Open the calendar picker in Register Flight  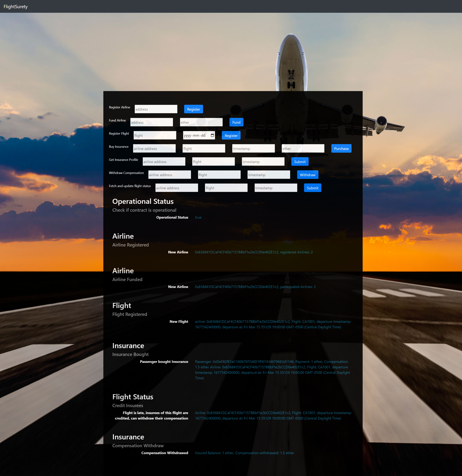(212, 136)
